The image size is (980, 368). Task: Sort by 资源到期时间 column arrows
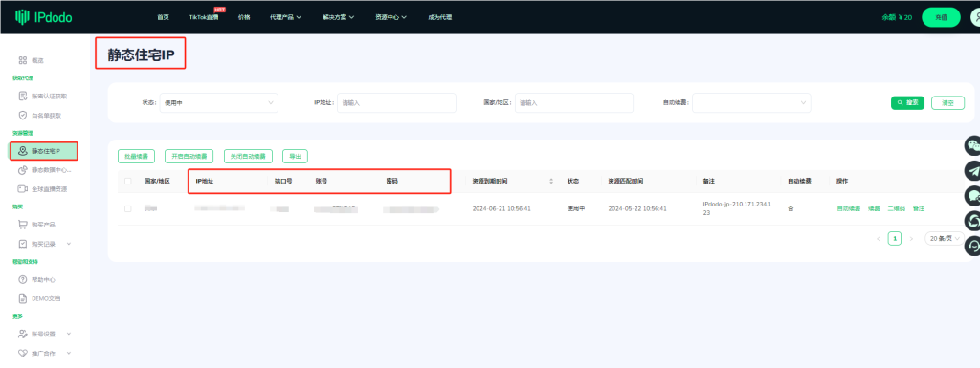coord(551,181)
